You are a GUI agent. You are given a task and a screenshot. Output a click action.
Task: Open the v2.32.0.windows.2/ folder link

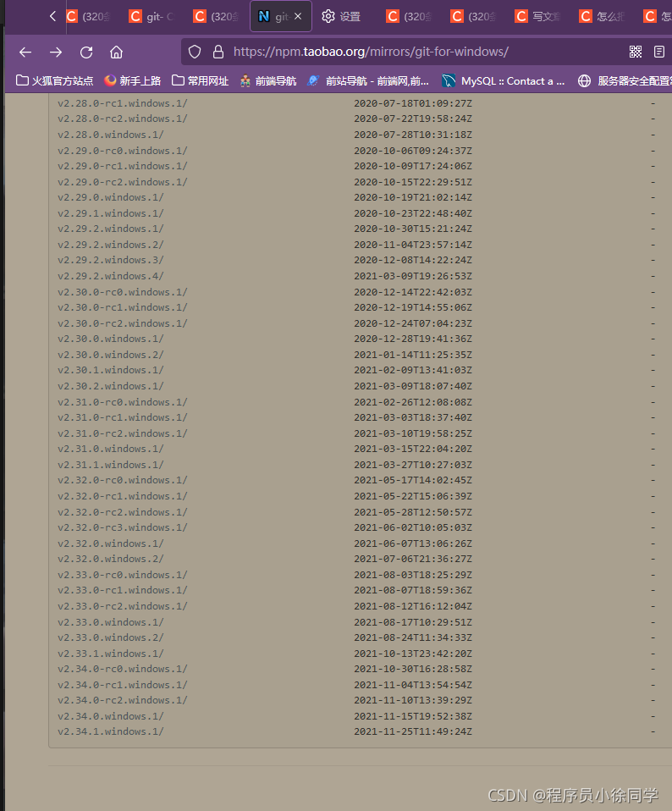click(x=111, y=559)
